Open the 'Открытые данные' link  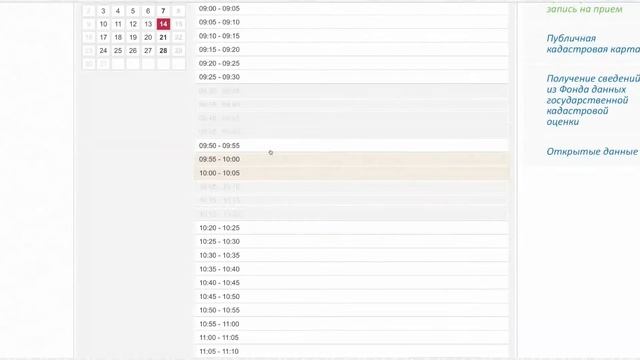point(592,151)
